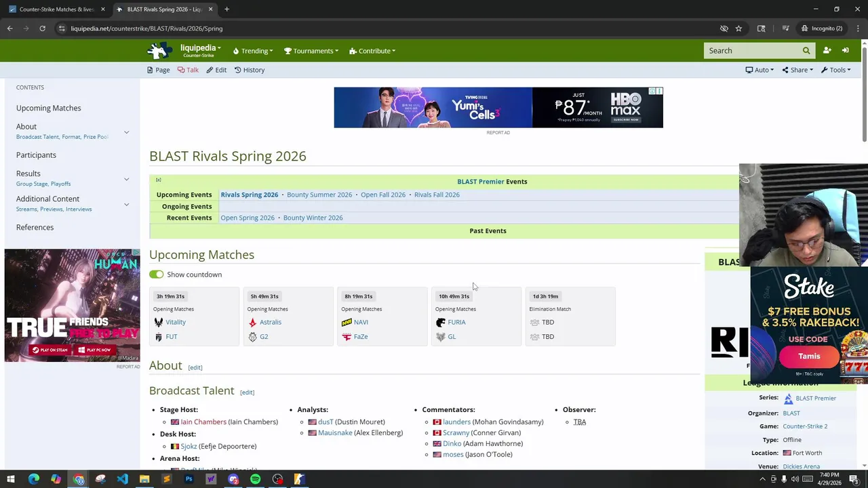
Task: Switch to the Talk tab
Action: (189, 70)
